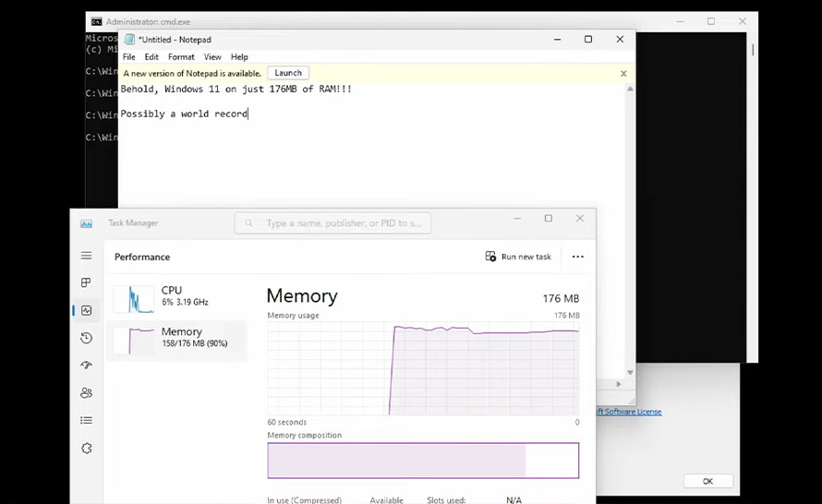Open Notepad Edit menu
The image size is (822, 504).
pyautogui.click(x=151, y=56)
